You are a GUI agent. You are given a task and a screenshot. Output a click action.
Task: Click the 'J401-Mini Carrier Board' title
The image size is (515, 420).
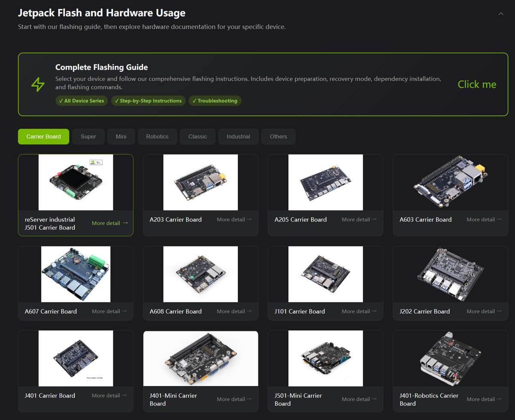tap(173, 399)
